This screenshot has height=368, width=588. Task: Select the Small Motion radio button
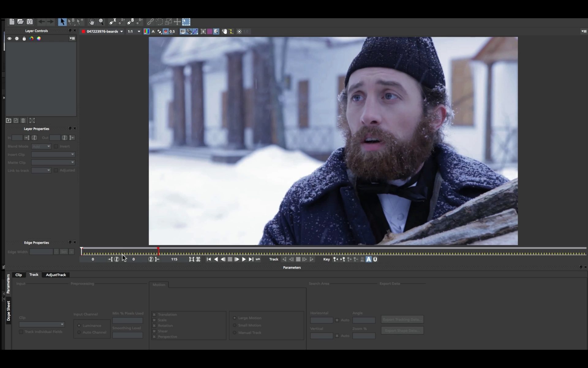click(x=235, y=325)
